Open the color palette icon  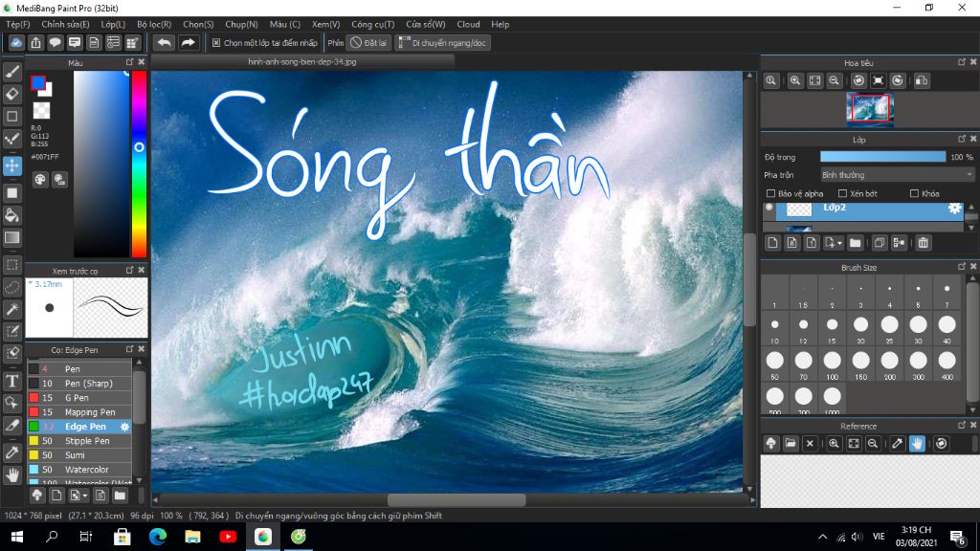40,180
